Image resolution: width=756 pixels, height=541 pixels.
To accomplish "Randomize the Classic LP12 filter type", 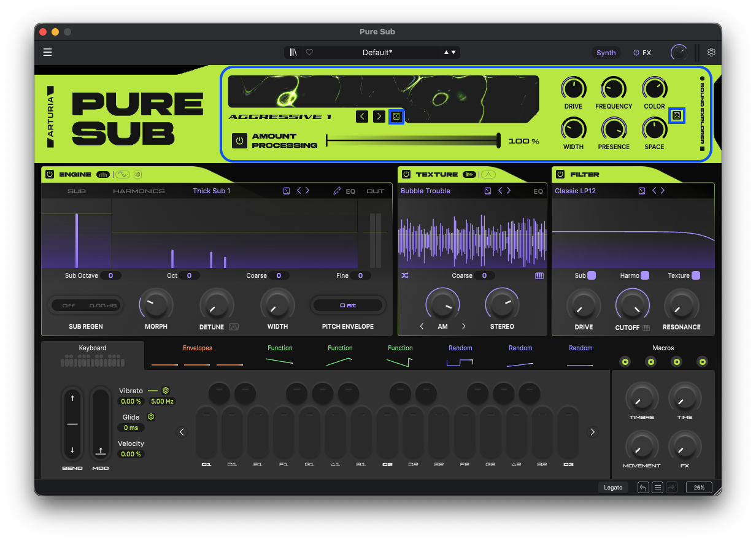I will (x=642, y=191).
